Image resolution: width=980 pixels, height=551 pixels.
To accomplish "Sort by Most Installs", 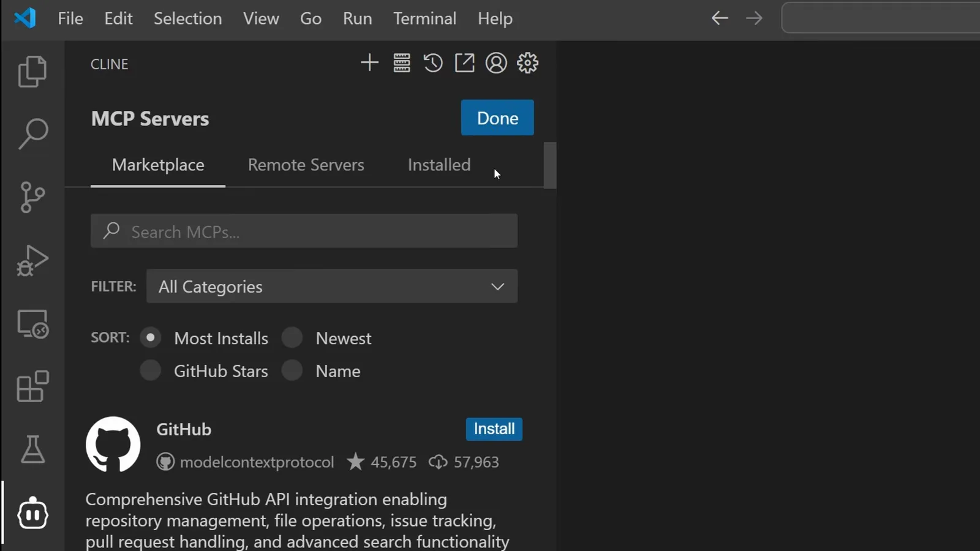I will coord(150,338).
